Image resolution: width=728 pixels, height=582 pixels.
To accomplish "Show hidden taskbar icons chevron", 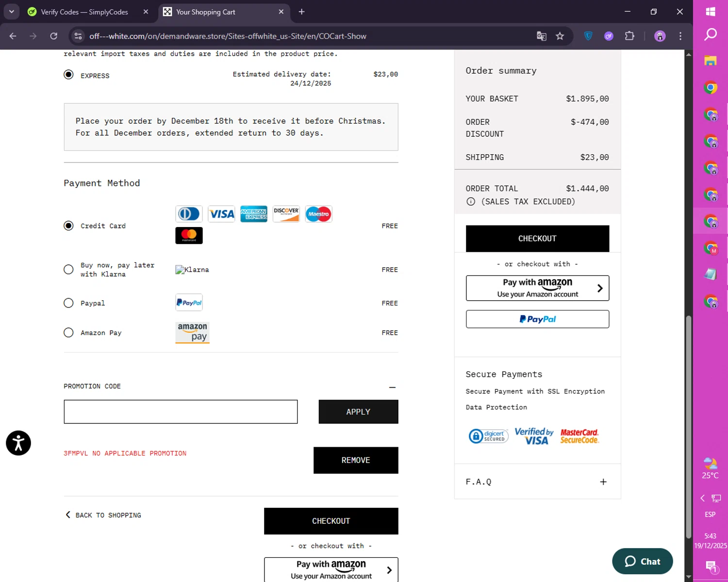I will click(702, 498).
